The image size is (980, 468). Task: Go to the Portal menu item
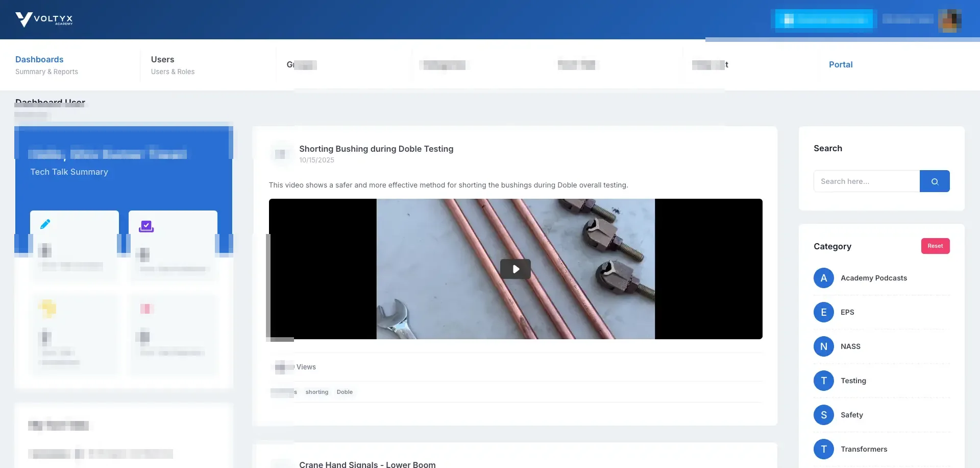pos(841,64)
